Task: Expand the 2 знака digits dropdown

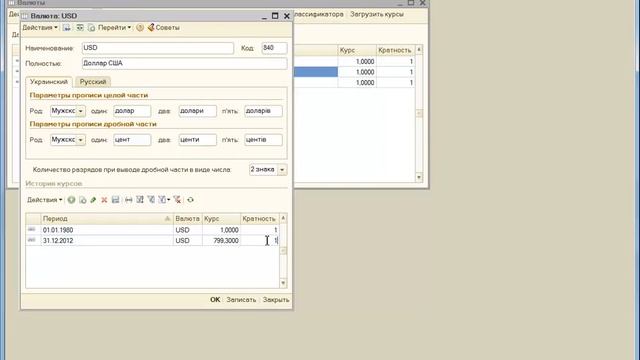Action: 282,169
